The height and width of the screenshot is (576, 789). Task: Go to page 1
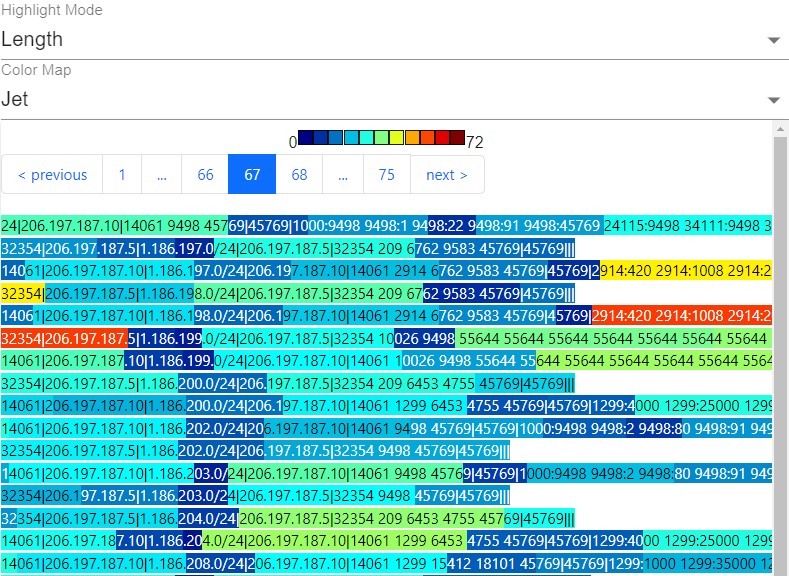pyautogui.click(x=122, y=175)
